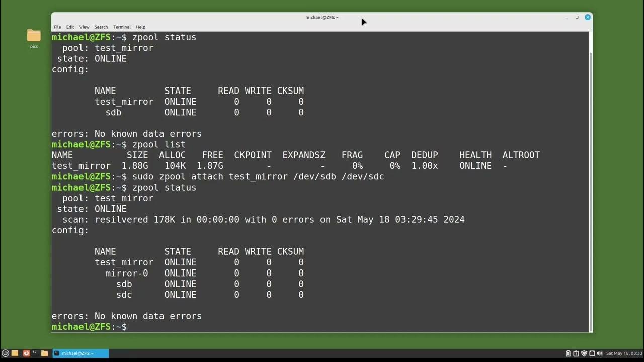The height and width of the screenshot is (362, 644).
Task: Click the ALLOC column header
Action: pos(172,155)
